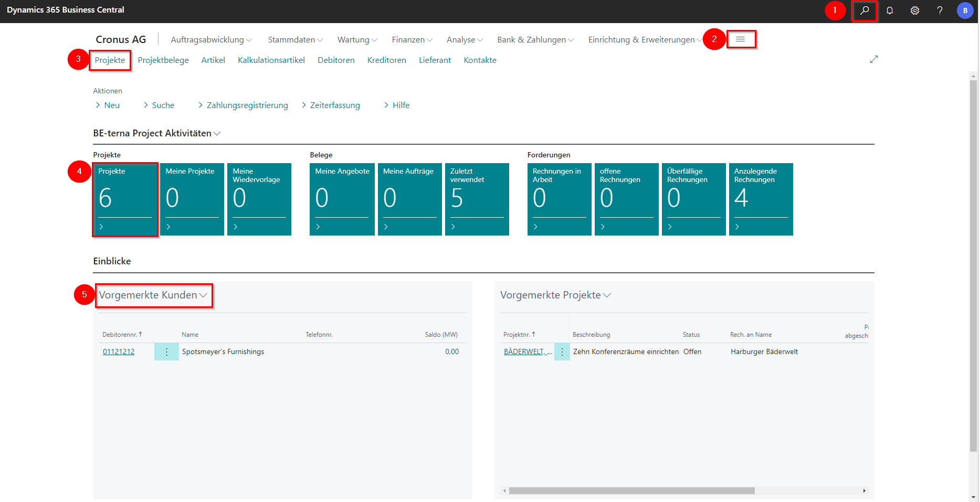Click the Zeiterfassung action link
The width and height of the screenshot is (980, 502).
(x=335, y=105)
